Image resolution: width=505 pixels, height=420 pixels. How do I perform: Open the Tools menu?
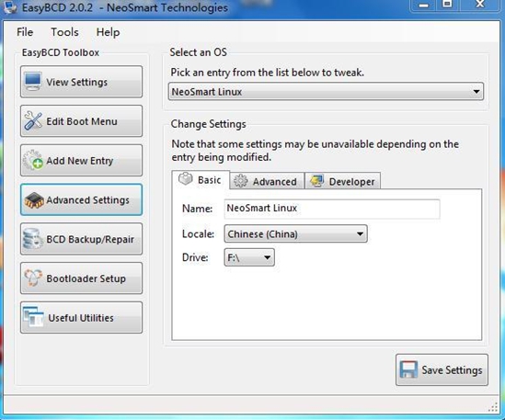tap(64, 32)
